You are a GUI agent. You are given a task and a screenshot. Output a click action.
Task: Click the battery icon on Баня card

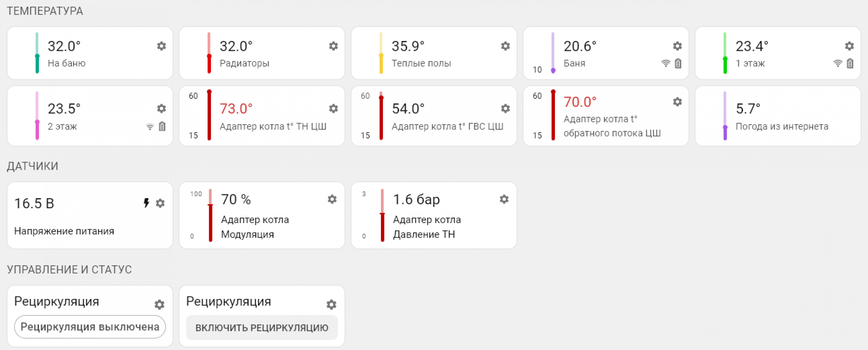click(678, 64)
